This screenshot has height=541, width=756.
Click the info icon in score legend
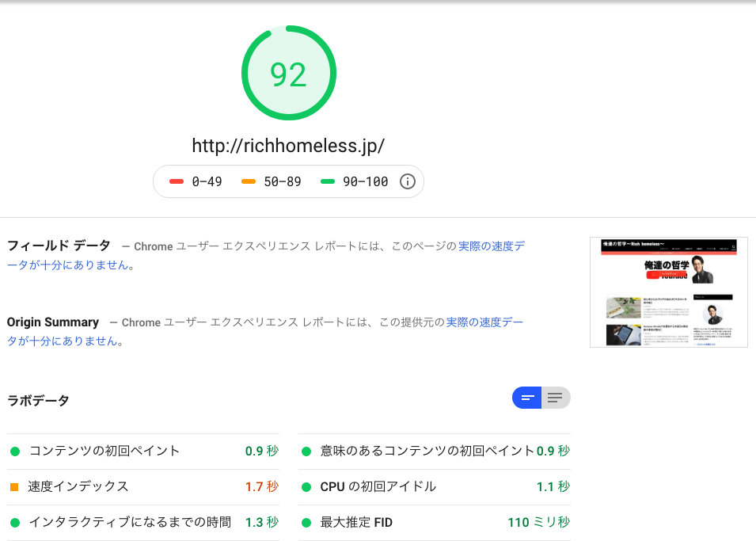click(x=408, y=181)
